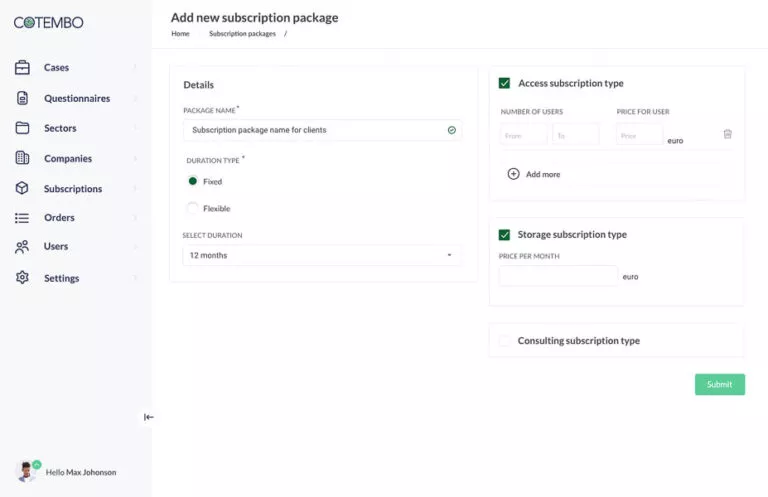This screenshot has width=768, height=497.
Task: Collapse the sidebar with arrow icon
Action: pyautogui.click(x=148, y=417)
